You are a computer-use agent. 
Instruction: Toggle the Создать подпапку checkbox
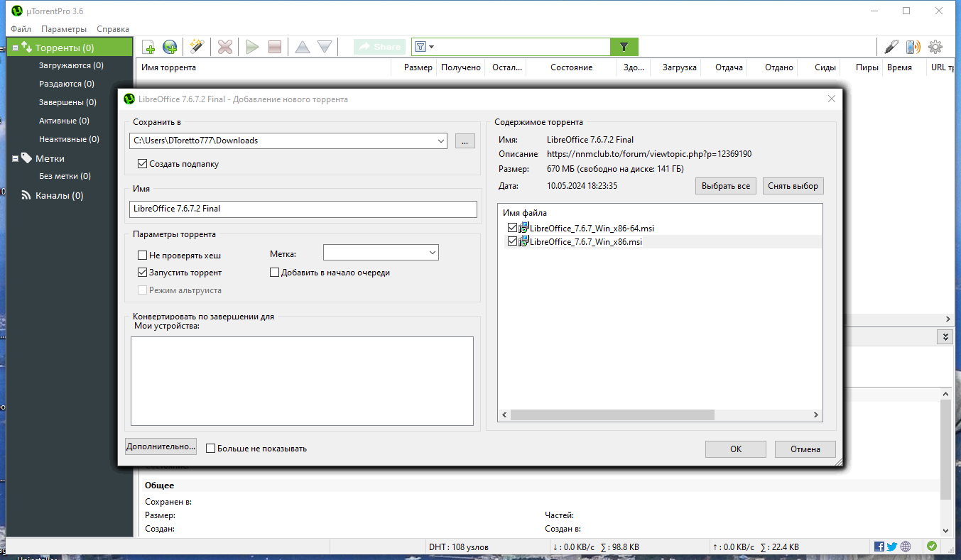pyautogui.click(x=143, y=164)
